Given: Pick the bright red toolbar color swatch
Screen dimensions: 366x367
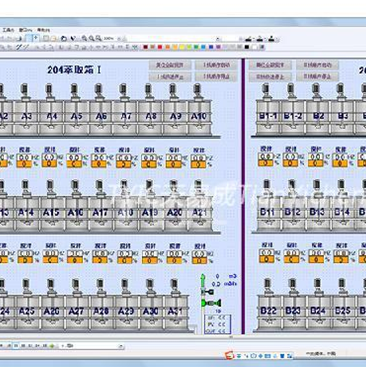Looking at the screenshot, I should pyautogui.click(x=160, y=47).
